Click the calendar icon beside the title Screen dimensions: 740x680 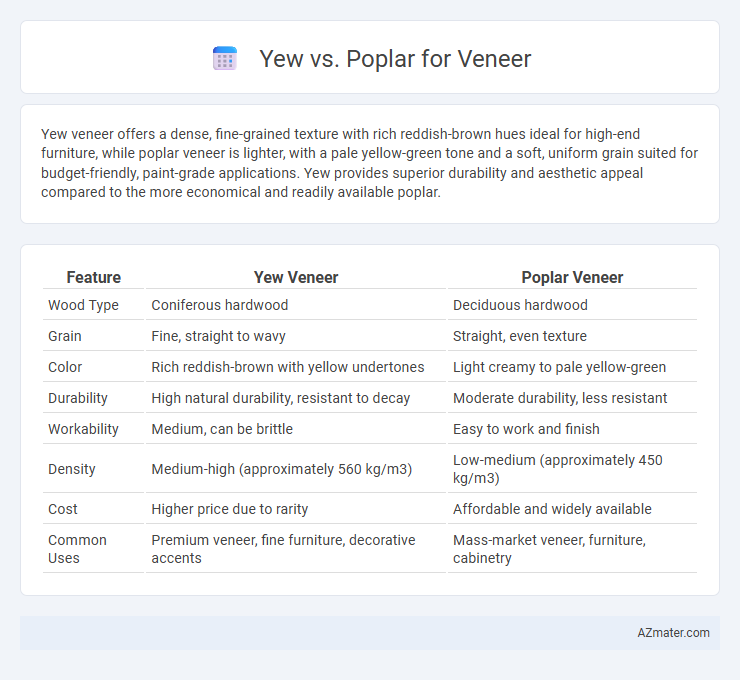[225, 59]
